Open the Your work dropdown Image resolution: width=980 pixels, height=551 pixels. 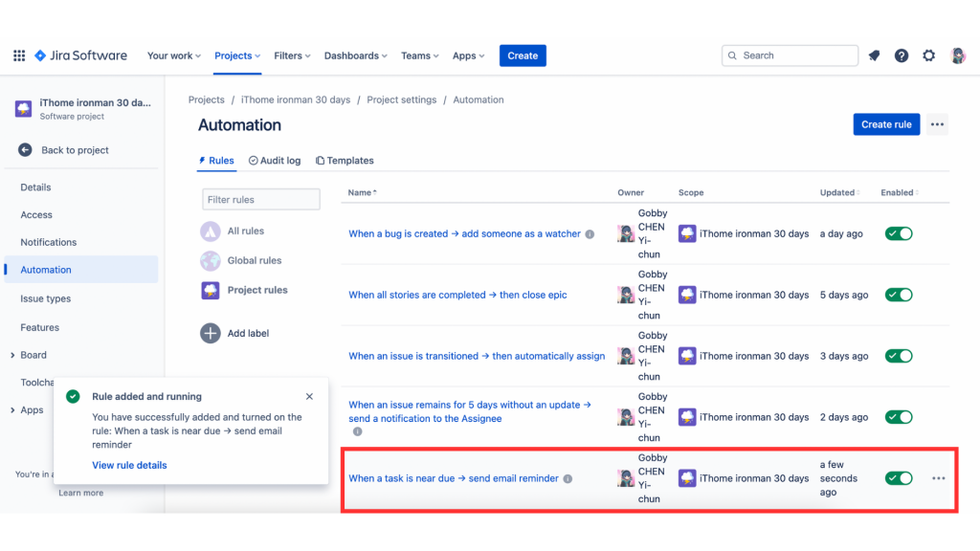click(174, 55)
